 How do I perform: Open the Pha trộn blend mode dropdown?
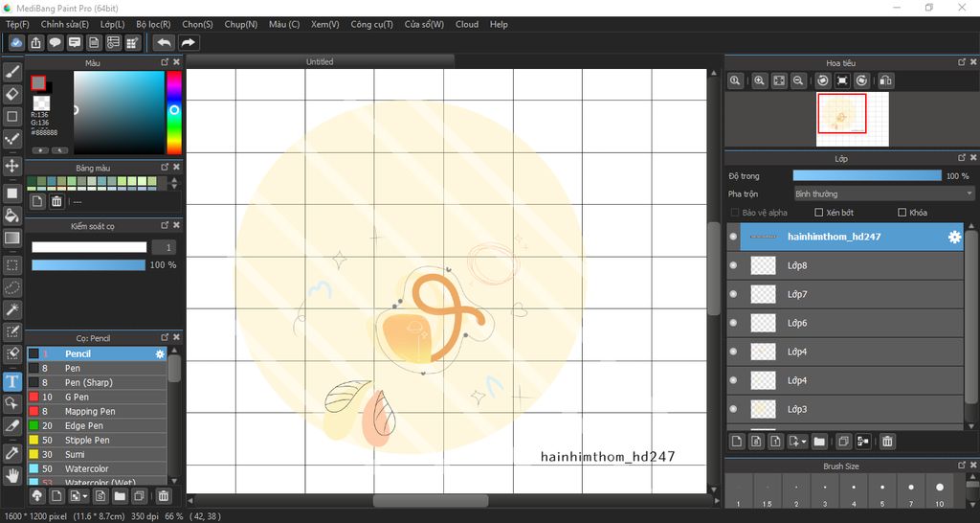883,193
